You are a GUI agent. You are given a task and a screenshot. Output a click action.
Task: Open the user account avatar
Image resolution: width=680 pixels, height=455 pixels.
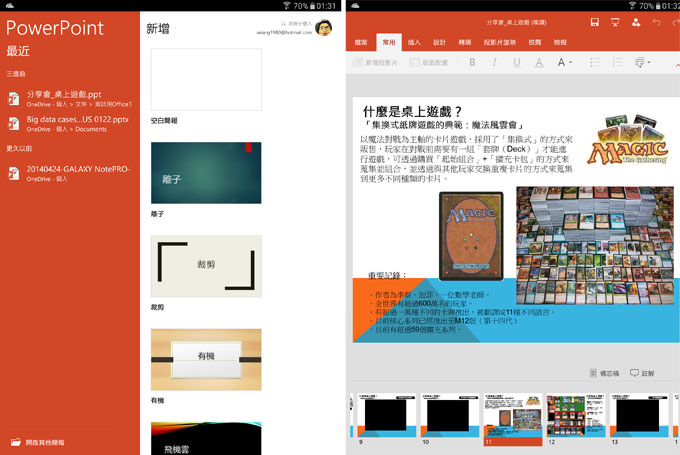click(x=324, y=28)
